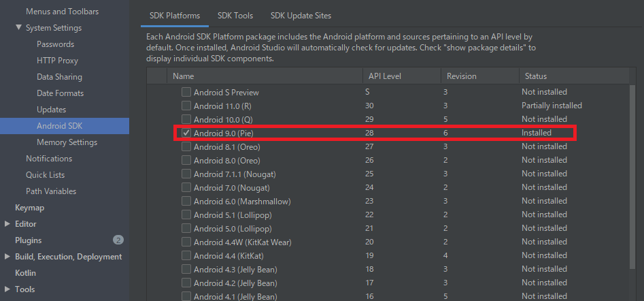Check the Android 7.0 (Nougat) checkbox
The width and height of the screenshot is (644, 301).
coord(186,187)
